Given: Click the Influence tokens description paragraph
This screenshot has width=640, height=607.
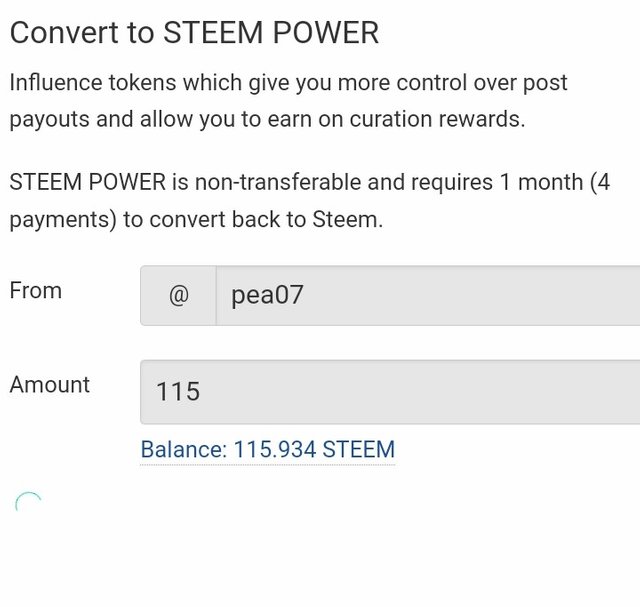Looking at the screenshot, I should tap(288, 101).
